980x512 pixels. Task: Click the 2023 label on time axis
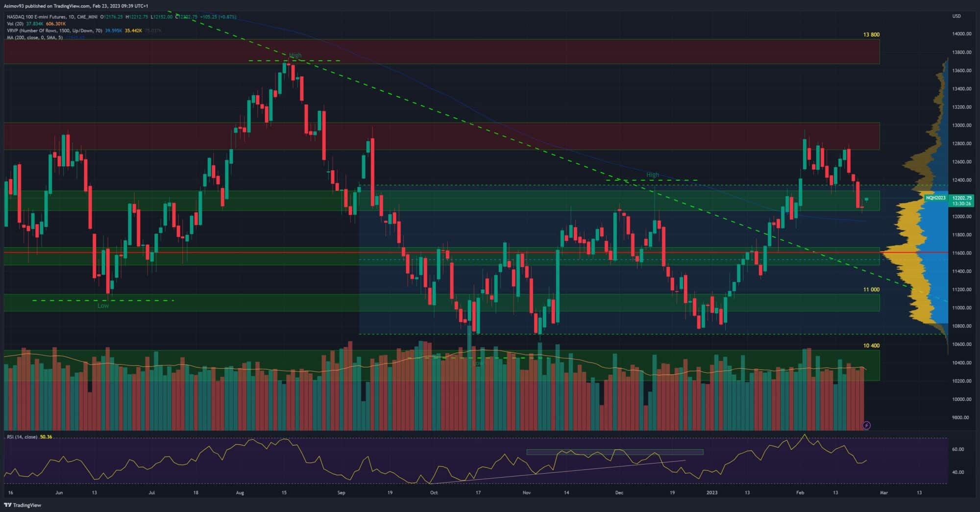click(711, 492)
